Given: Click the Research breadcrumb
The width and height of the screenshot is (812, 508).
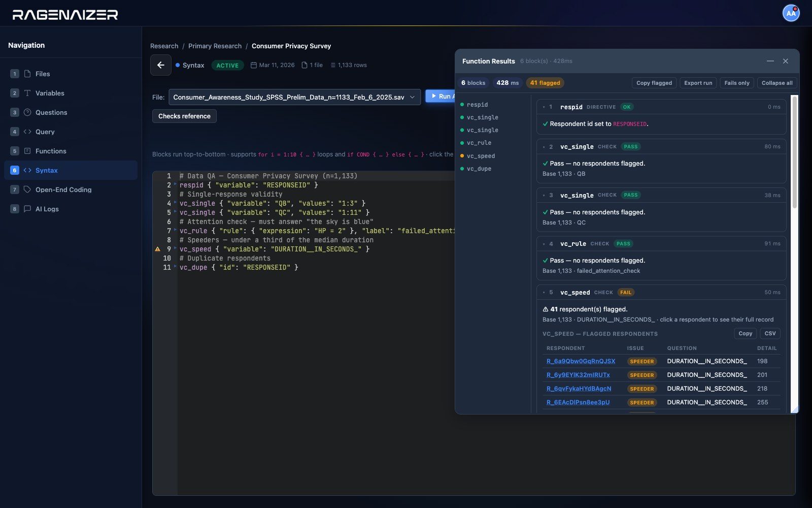Looking at the screenshot, I should click(164, 46).
